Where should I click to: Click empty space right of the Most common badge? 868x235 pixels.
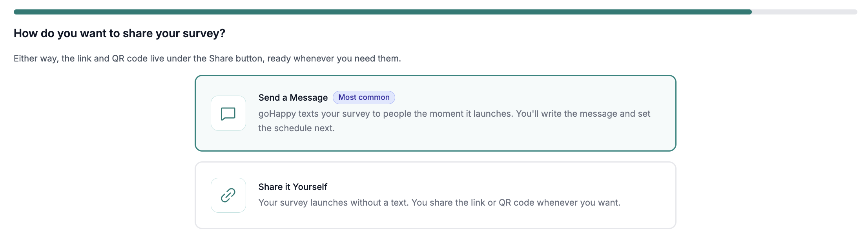tap(530, 98)
